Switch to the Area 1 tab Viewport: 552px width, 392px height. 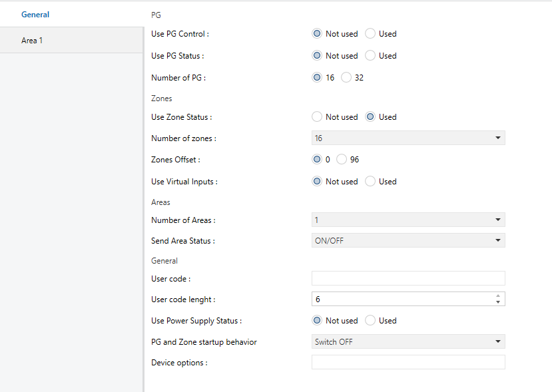click(71, 41)
